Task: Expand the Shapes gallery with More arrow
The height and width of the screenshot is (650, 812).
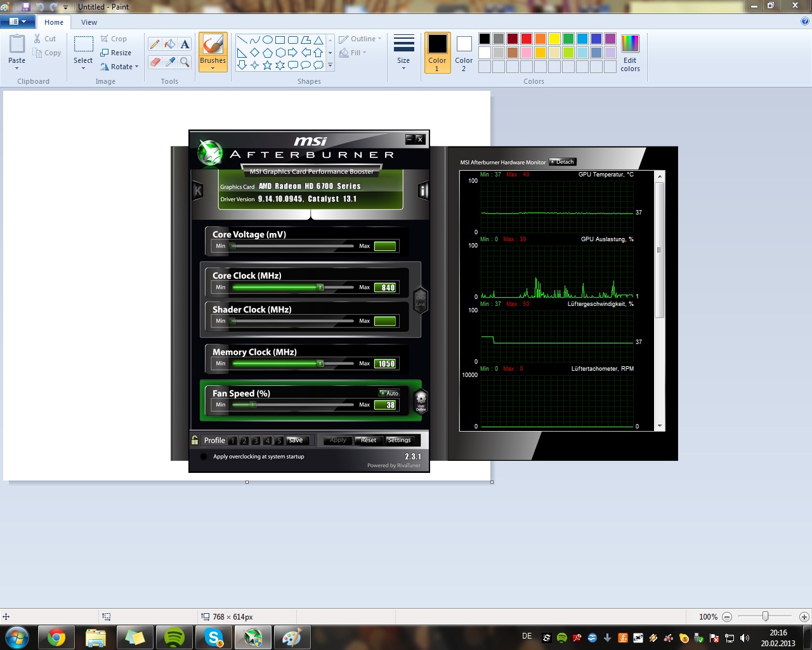Action: 330,65
